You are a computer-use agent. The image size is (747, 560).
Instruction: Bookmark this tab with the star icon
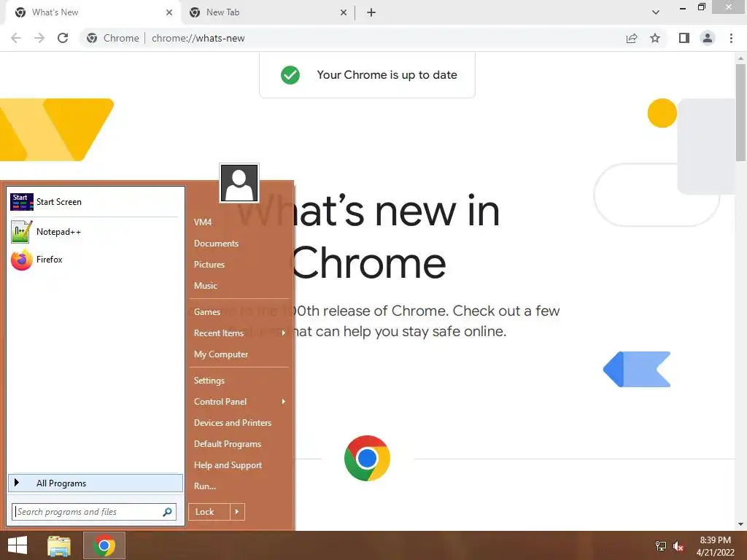point(655,38)
